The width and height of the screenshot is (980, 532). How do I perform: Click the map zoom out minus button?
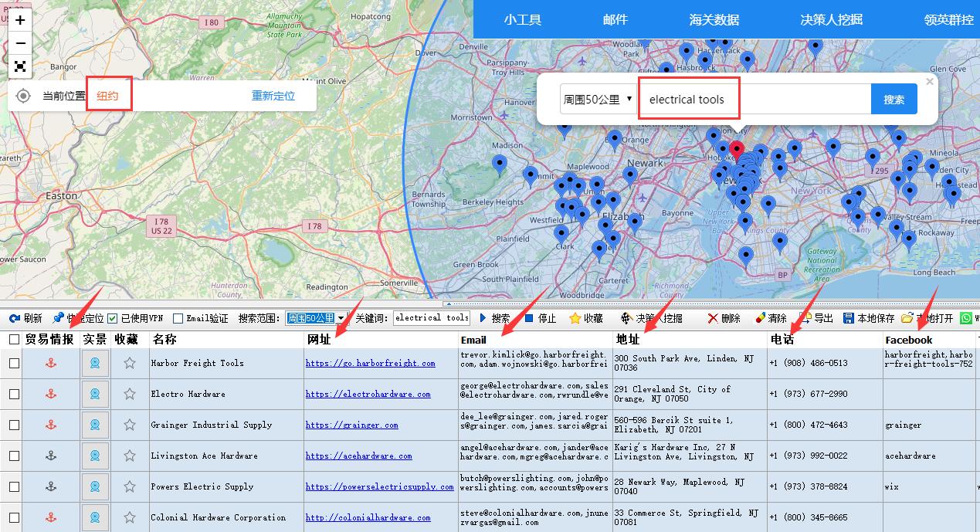pyautogui.click(x=21, y=43)
